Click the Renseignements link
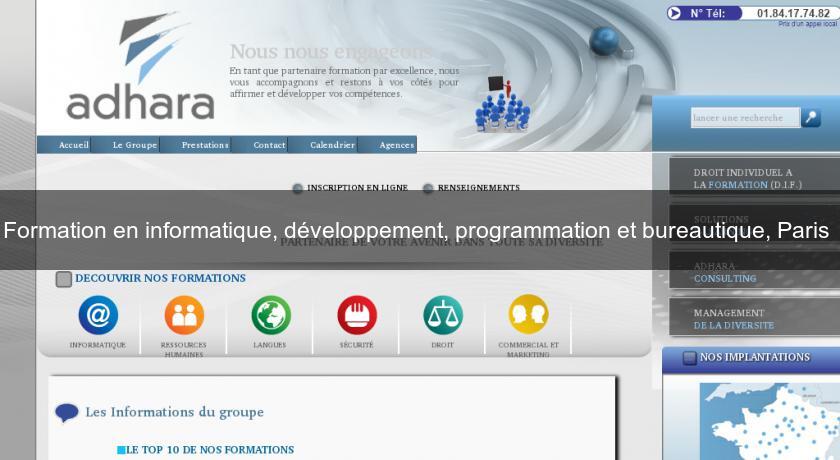 479,187
